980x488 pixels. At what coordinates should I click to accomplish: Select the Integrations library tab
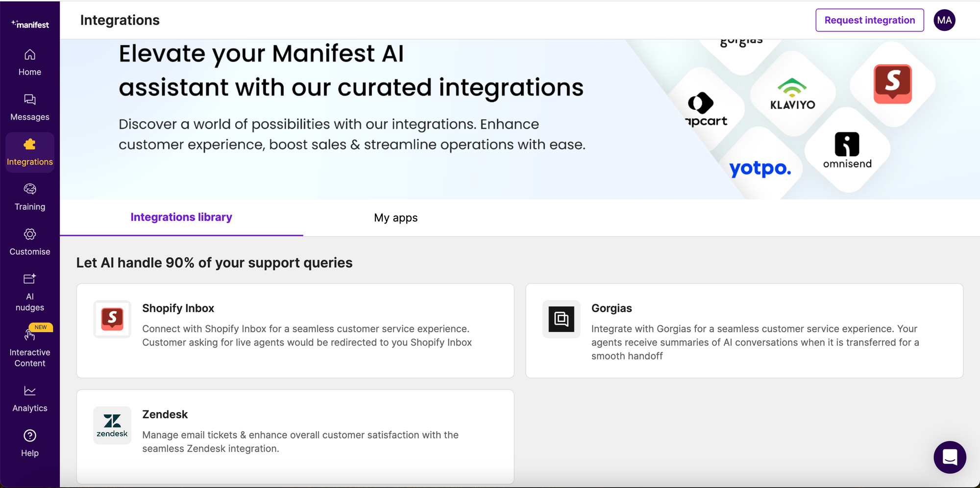pos(181,217)
